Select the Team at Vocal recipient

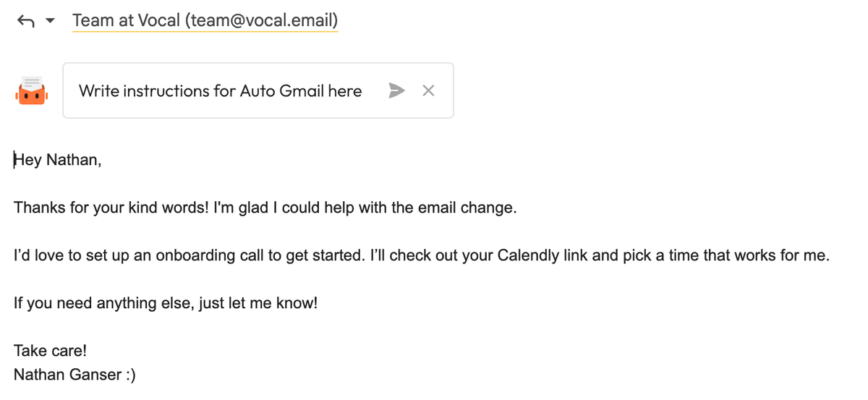205,20
